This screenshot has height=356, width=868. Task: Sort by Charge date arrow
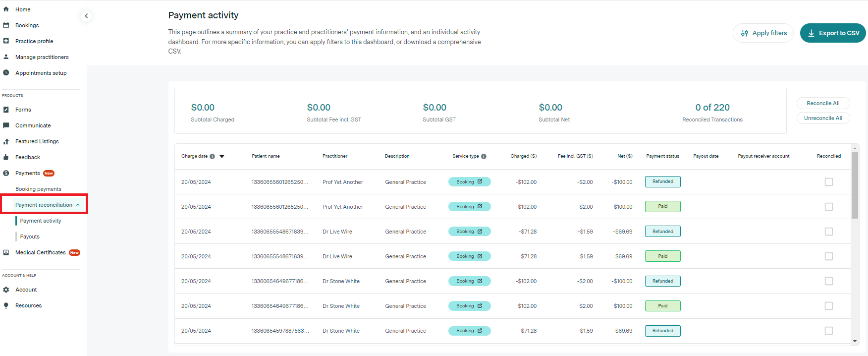(222, 156)
